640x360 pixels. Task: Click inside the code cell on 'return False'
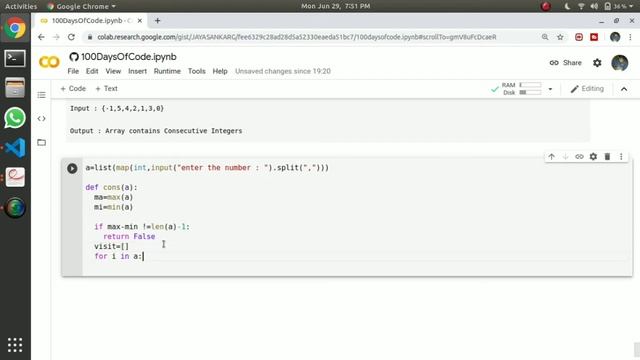129,236
